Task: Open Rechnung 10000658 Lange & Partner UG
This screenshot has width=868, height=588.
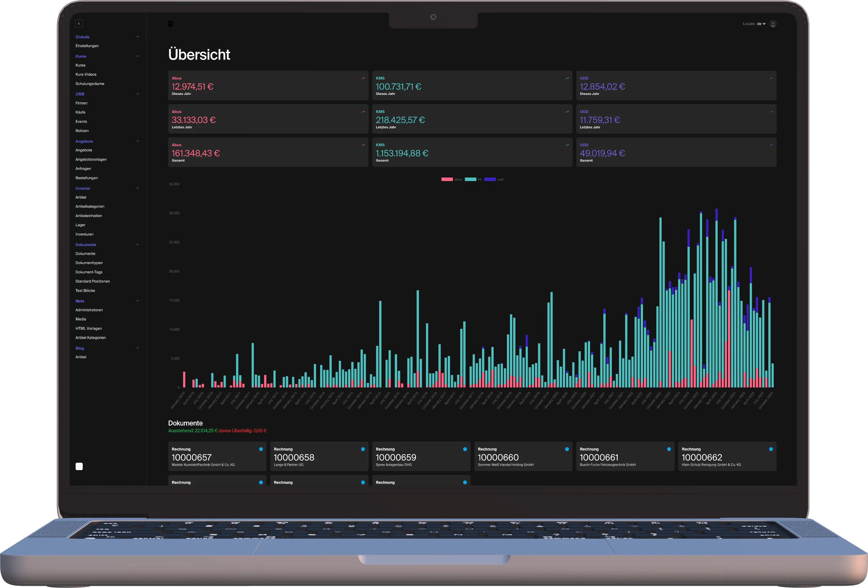Action: [x=319, y=456]
